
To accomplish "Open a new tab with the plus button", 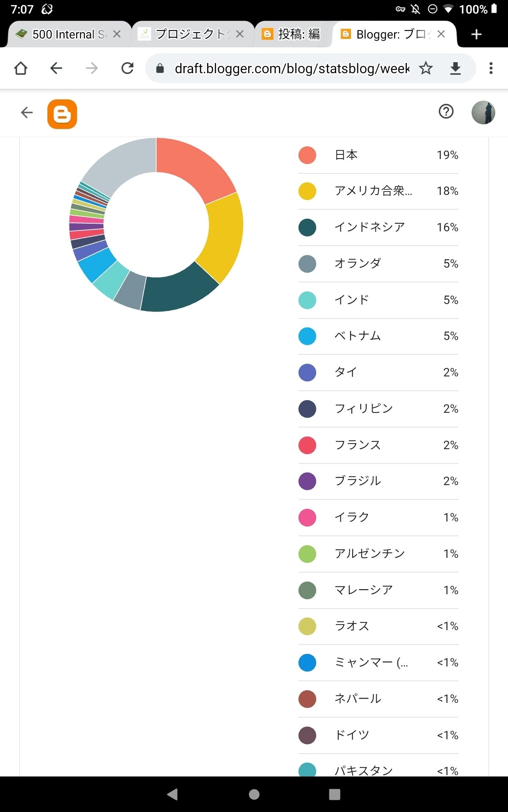I will click(x=477, y=34).
